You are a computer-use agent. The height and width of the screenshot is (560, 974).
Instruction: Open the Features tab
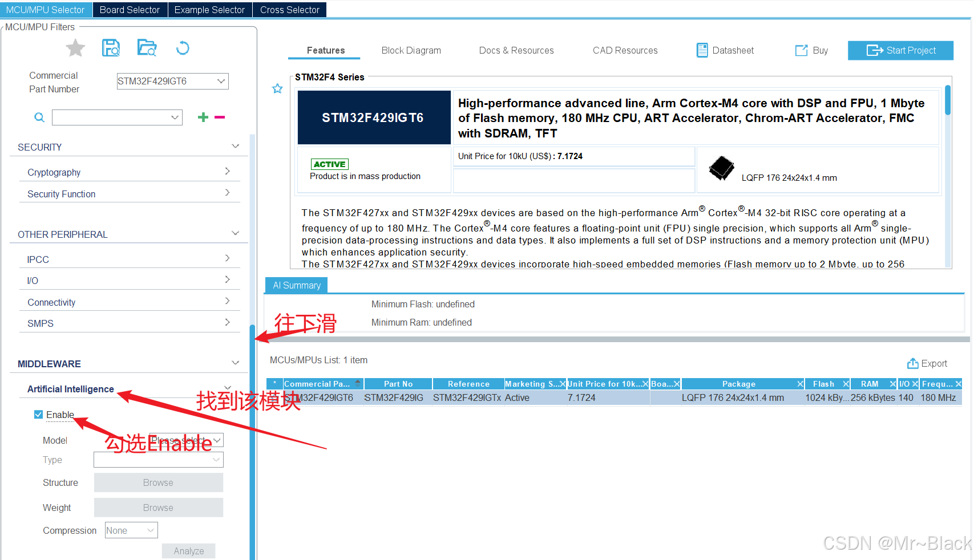(x=326, y=50)
